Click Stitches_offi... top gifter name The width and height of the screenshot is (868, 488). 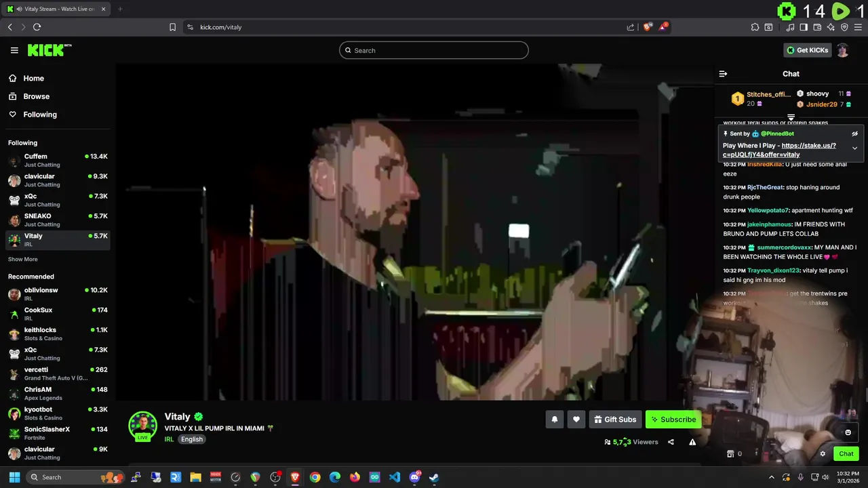coord(768,94)
